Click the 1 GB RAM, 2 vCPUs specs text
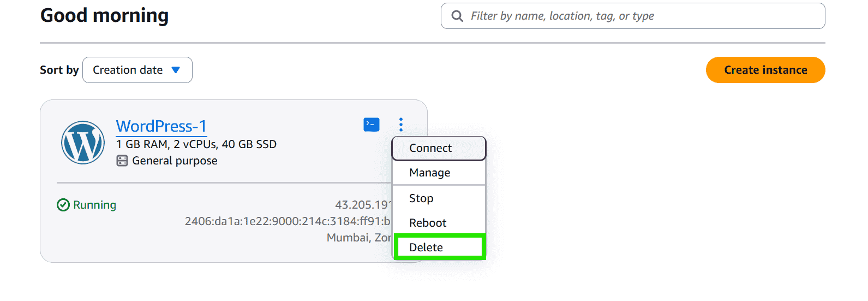 click(x=196, y=144)
